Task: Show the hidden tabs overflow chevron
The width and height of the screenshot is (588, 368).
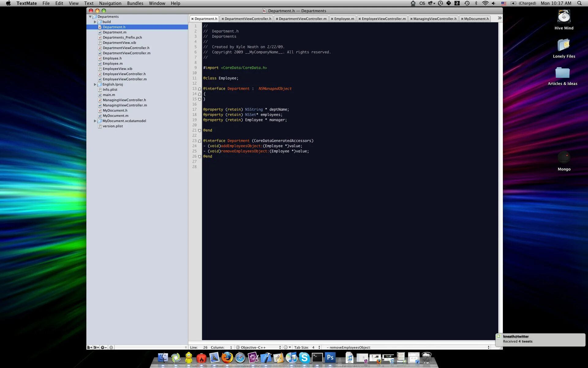Action: pyautogui.click(x=499, y=18)
